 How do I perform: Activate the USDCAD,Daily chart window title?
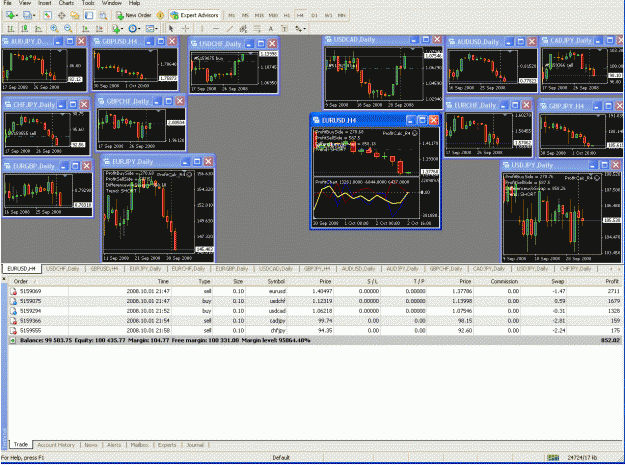click(x=354, y=40)
